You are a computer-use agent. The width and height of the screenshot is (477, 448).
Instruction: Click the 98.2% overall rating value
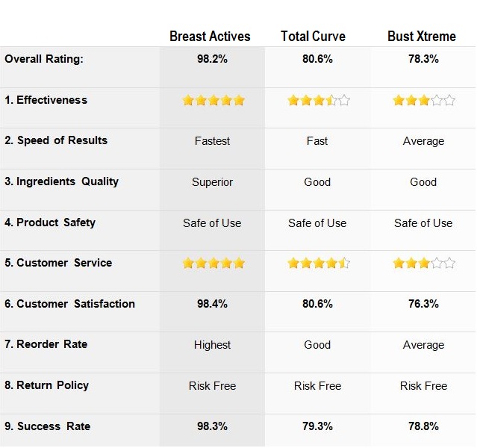tap(212, 59)
